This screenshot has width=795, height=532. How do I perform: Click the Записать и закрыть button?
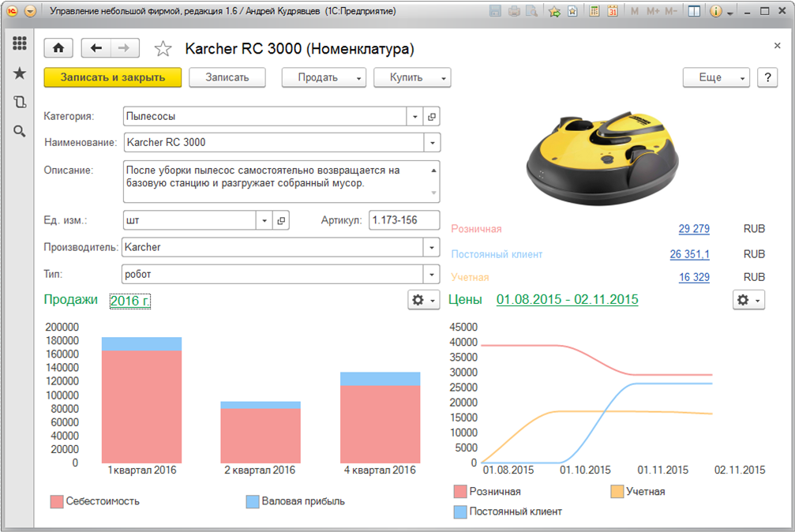113,77
